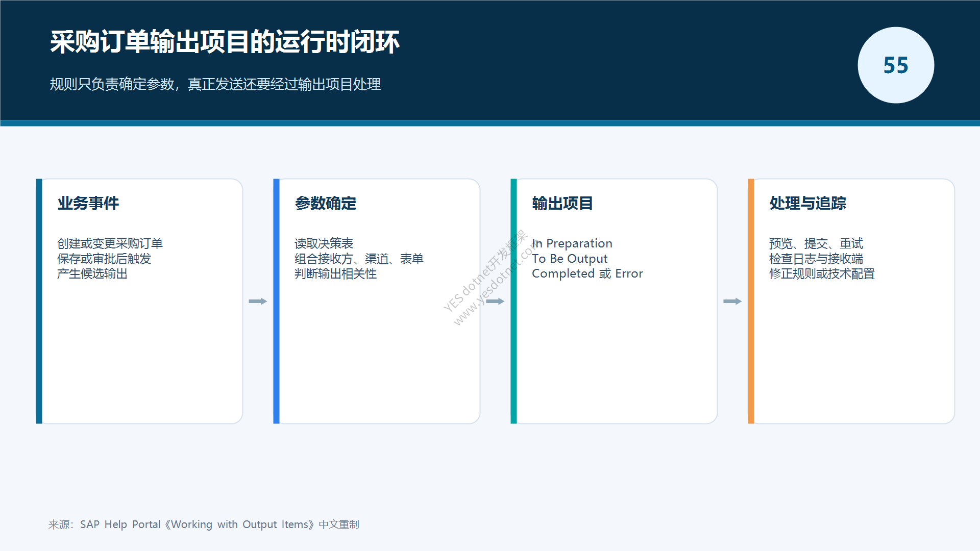
Task: Click the source note SAP Help Portal footer
Action: point(204,524)
